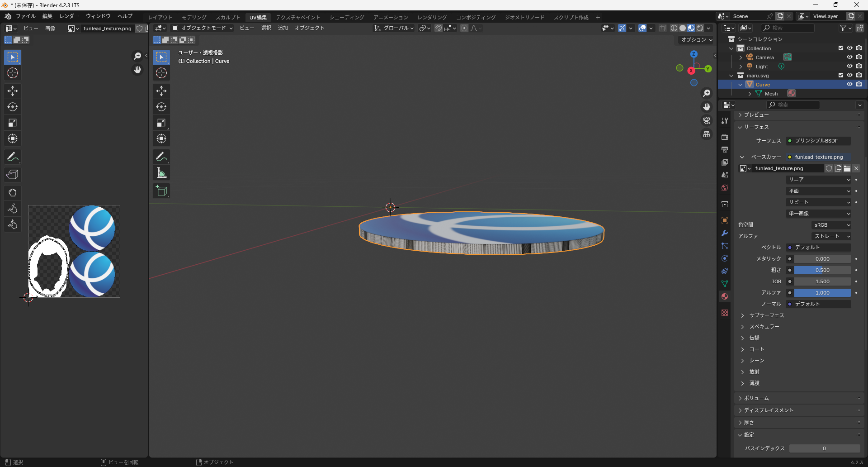The width and height of the screenshot is (868, 467).
Task: Click the Add Cube tool icon
Action: click(x=161, y=191)
